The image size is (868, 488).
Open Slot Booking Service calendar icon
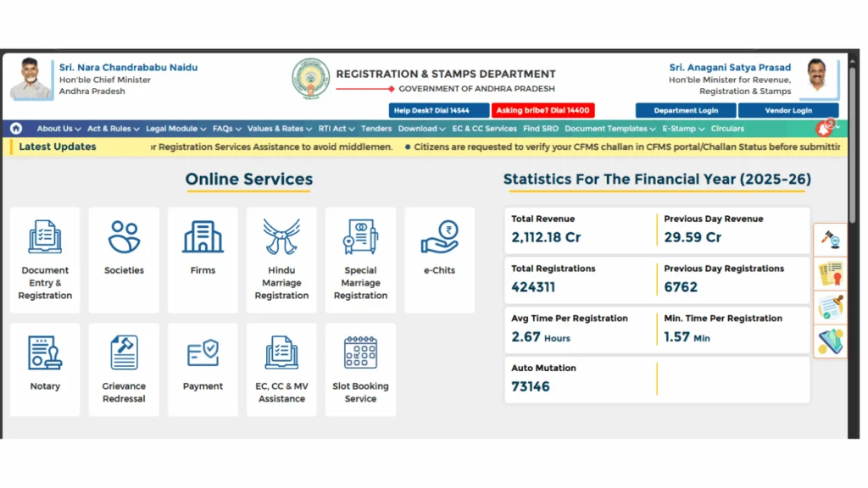pyautogui.click(x=360, y=353)
